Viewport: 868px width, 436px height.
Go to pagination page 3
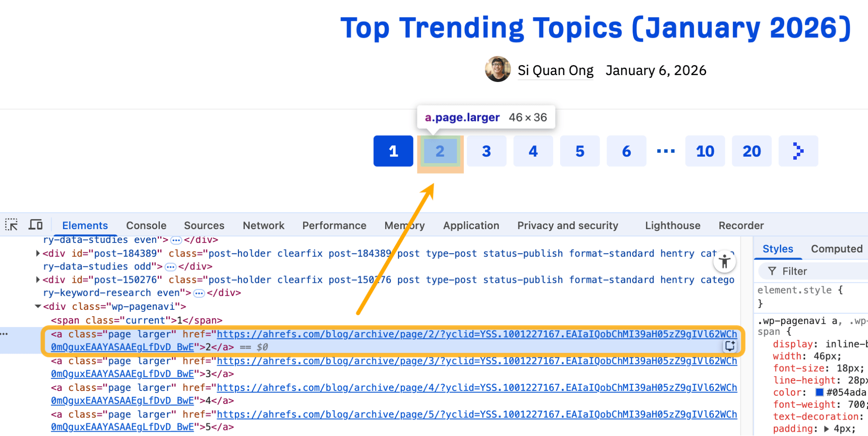pyautogui.click(x=486, y=151)
